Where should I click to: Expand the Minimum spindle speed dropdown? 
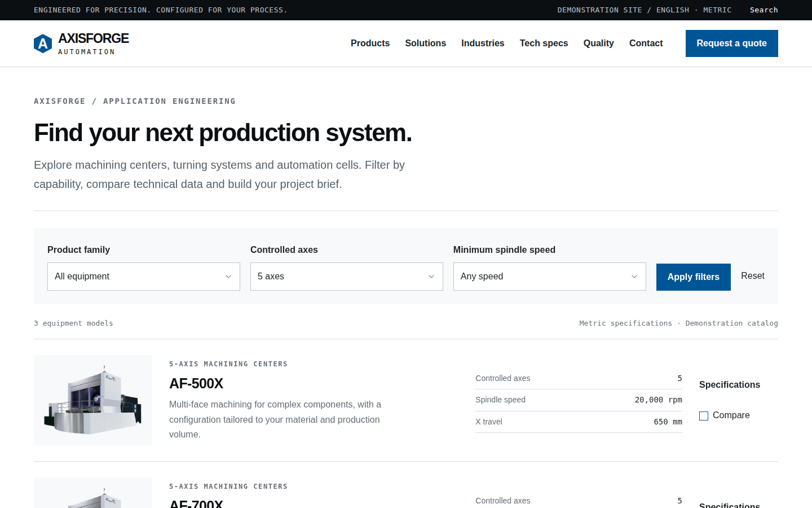coord(550,277)
